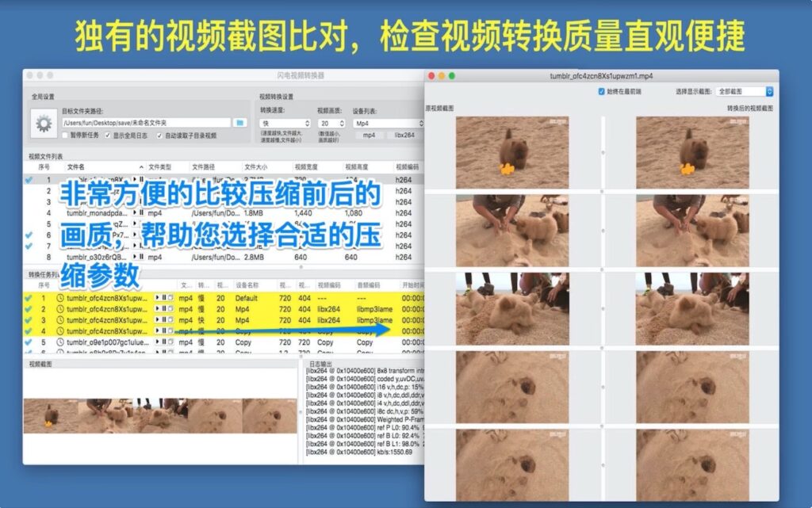Screen dimensions: 812x508
Task: Click the clock icon on task row 1
Action: [60, 299]
